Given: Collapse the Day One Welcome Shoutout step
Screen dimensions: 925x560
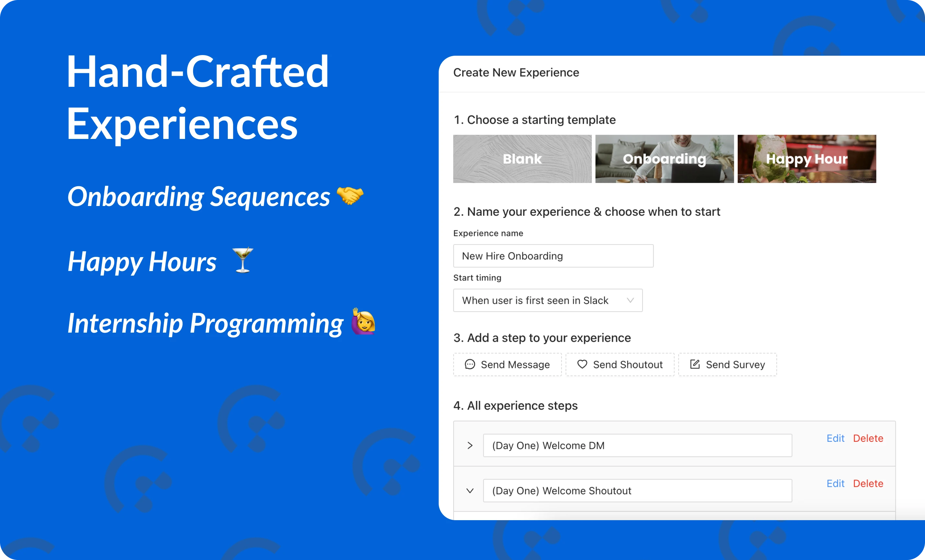Looking at the screenshot, I should tap(470, 490).
